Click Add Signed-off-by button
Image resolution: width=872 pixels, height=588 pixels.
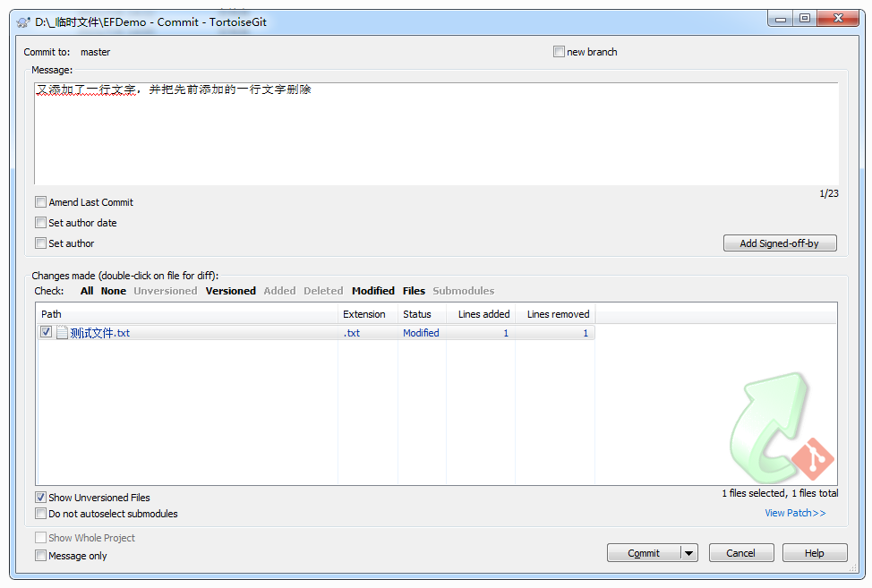click(780, 243)
